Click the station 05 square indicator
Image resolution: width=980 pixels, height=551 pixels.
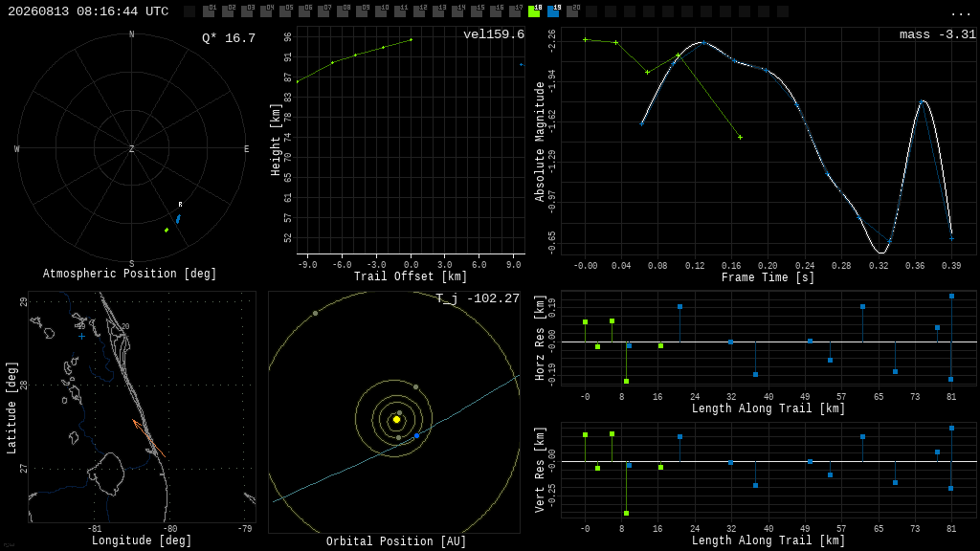click(285, 11)
